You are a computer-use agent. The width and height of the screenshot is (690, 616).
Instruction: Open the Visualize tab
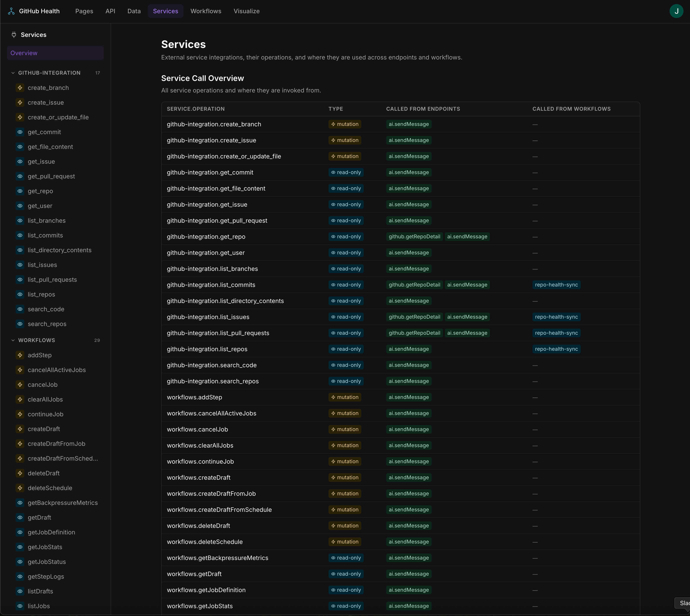[x=247, y=11]
